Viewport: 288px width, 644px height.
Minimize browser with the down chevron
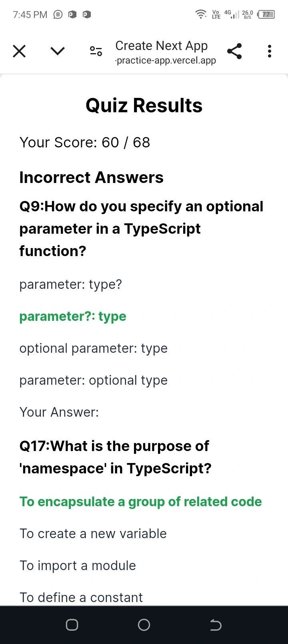58,51
